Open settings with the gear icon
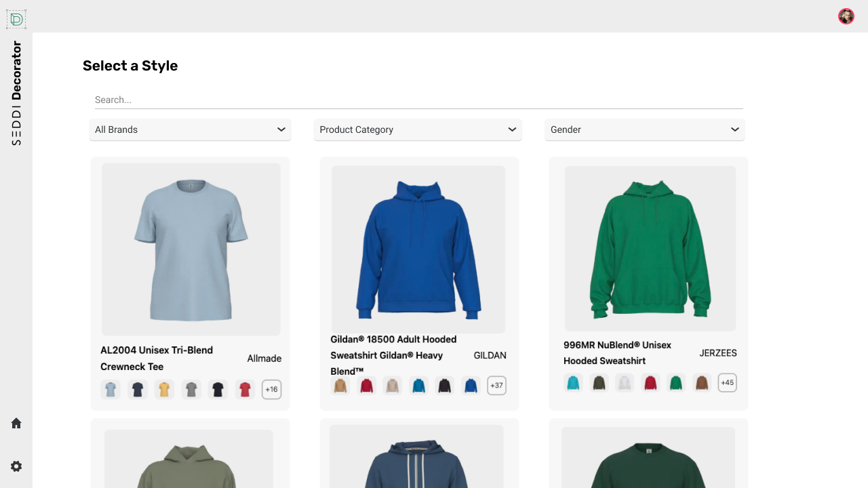868x488 pixels. pyautogui.click(x=16, y=466)
